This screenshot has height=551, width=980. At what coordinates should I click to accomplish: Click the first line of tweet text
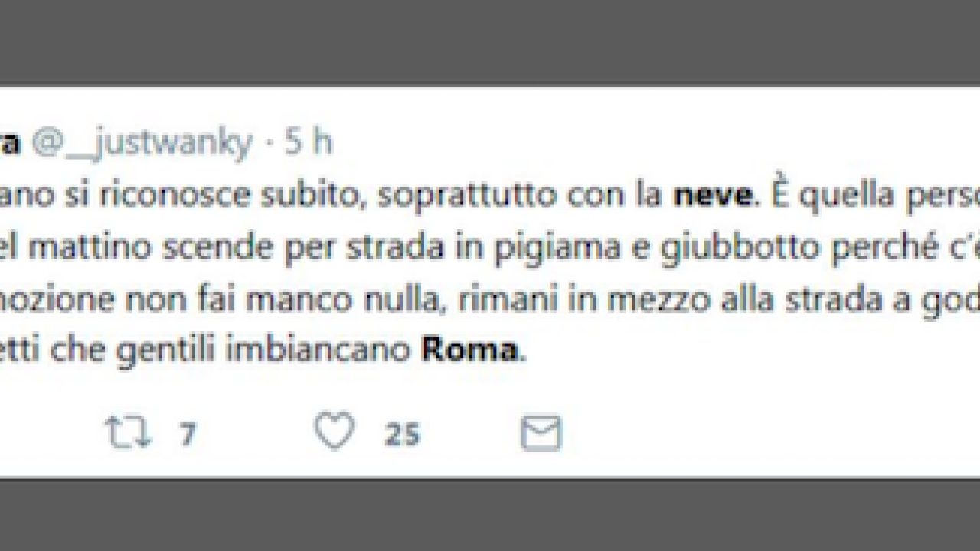490,195
